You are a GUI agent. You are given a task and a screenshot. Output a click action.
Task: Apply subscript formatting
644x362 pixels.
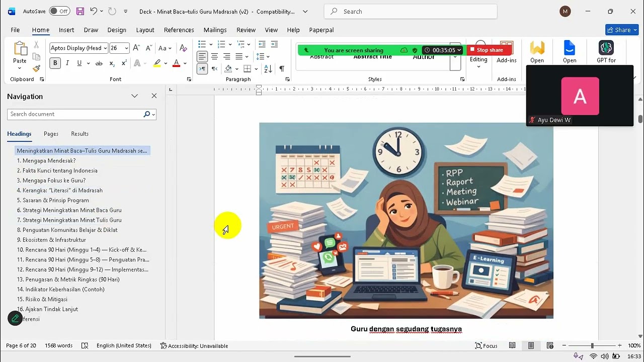coord(112,63)
